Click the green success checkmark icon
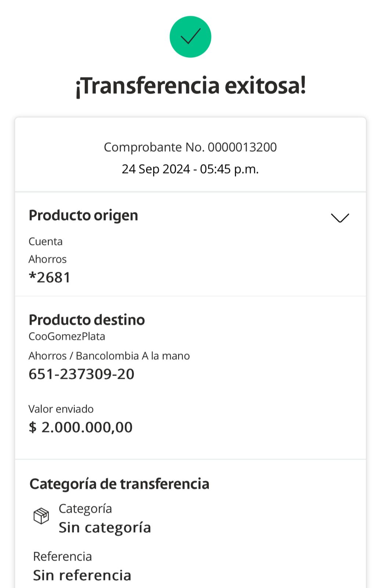This screenshot has width=381, height=588. [190, 37]
